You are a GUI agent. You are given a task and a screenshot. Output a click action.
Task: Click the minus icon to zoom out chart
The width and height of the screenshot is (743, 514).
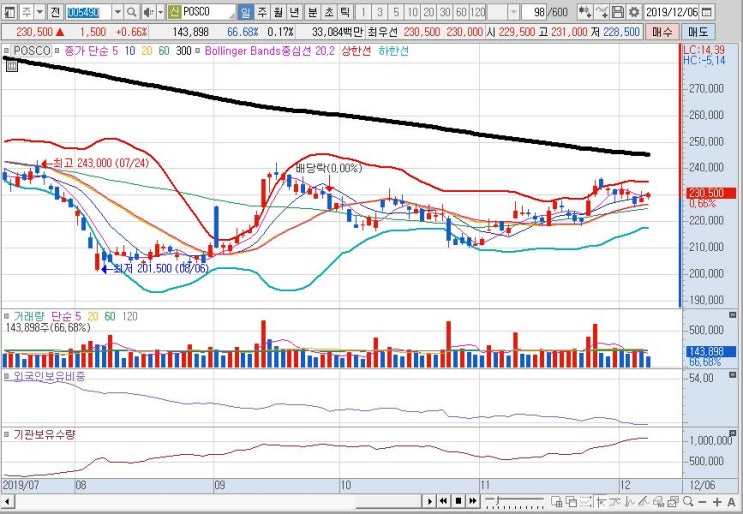coord(703,501)
